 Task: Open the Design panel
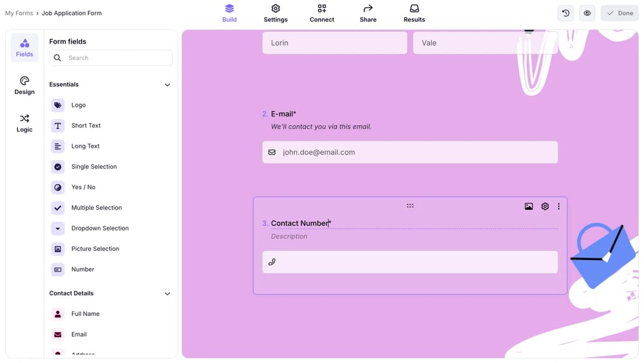pyautogui.click(x=24, y=85)
